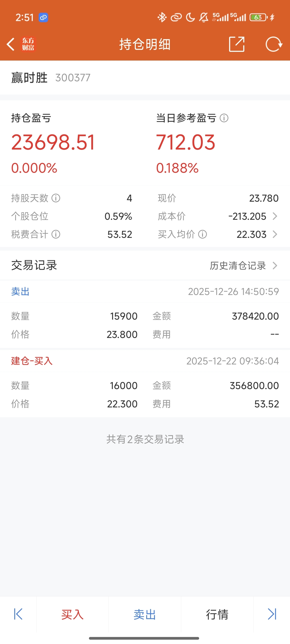Tap the 卖出 bottom button

coord(145,614)
